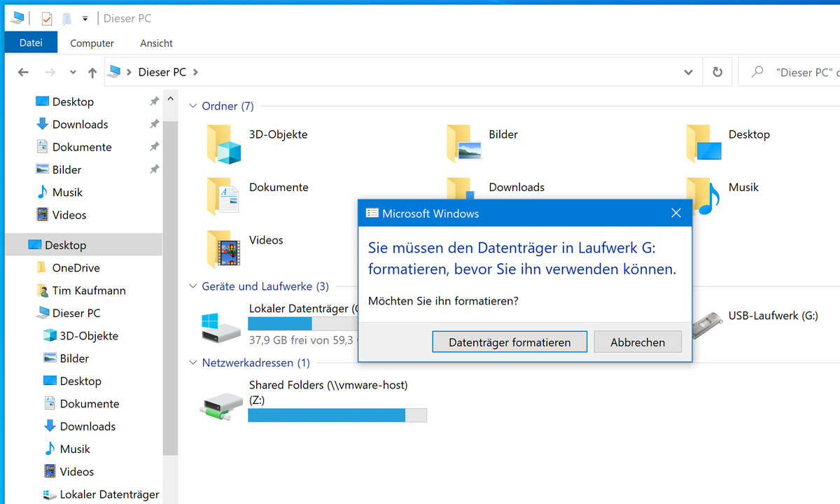Viewport: 840px width, 504px height.
Task: Open the 3D-Objekte folder icon
Action: [x=223, y=143]
